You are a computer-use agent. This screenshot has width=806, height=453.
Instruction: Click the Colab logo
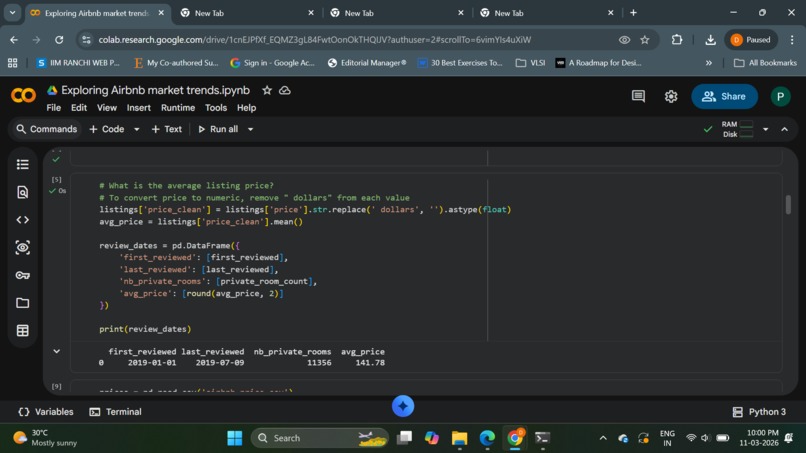(x=23, y=95)
